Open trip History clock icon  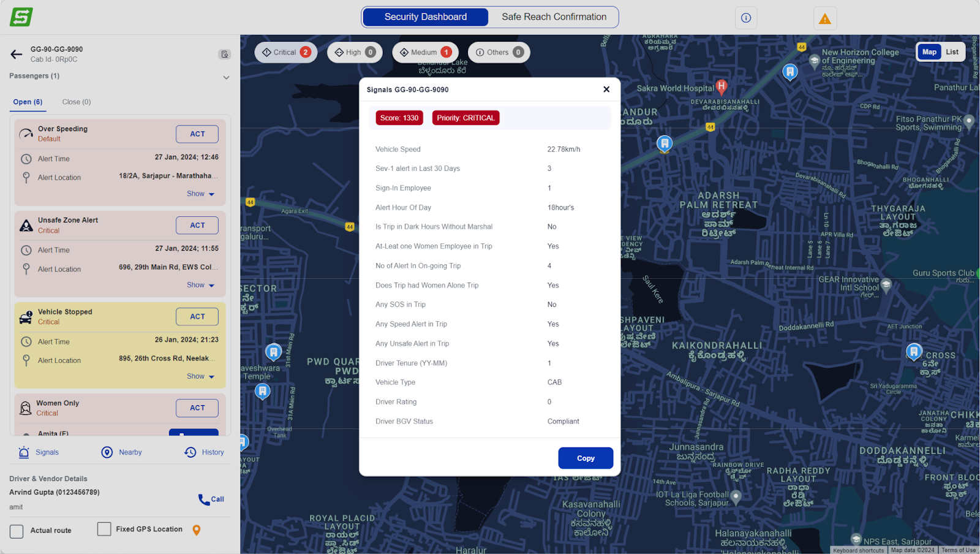190,452
